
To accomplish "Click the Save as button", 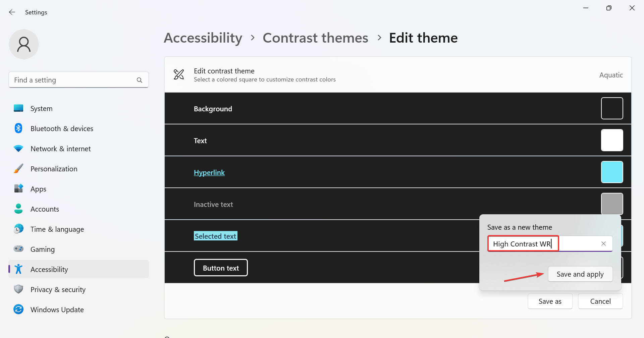I will tap(550, 301).
